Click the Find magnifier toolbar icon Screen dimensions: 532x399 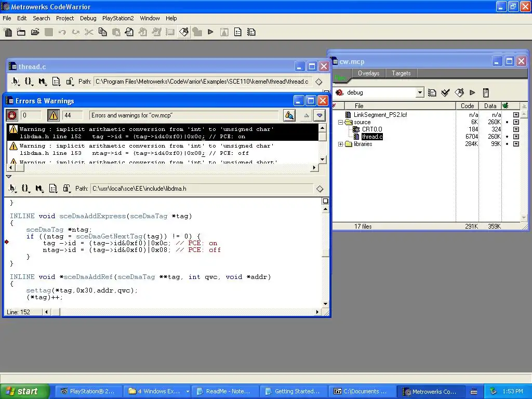point(129,32)
